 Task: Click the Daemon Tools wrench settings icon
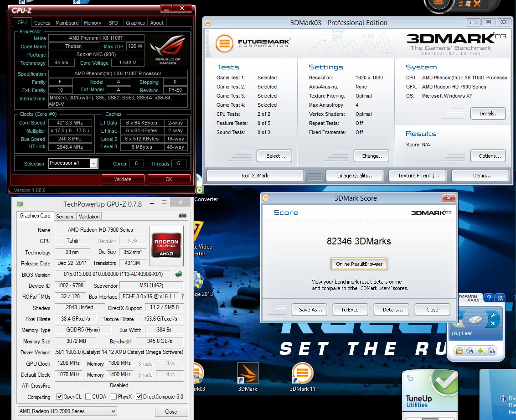493,315
